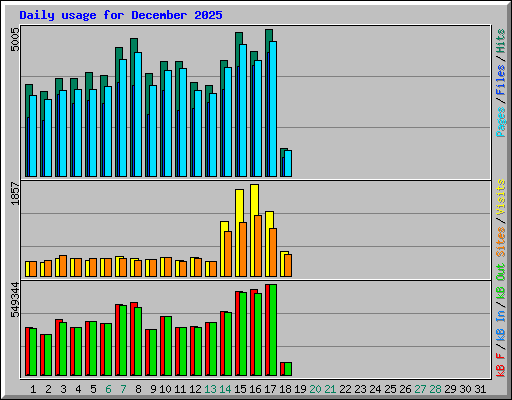The width and height of the screenshot is (512, 400).
Task: Click day 6 on the x-axis
Action: [108, 389]
